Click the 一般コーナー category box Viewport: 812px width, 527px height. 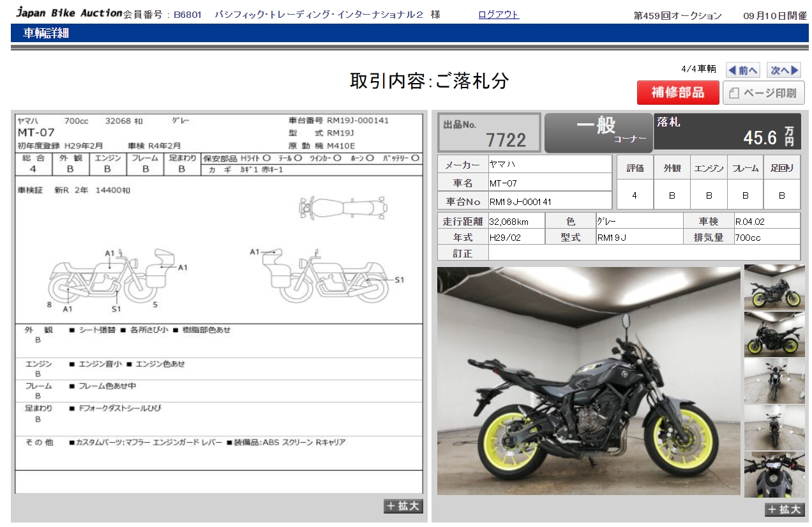click(x=598, y=133)
